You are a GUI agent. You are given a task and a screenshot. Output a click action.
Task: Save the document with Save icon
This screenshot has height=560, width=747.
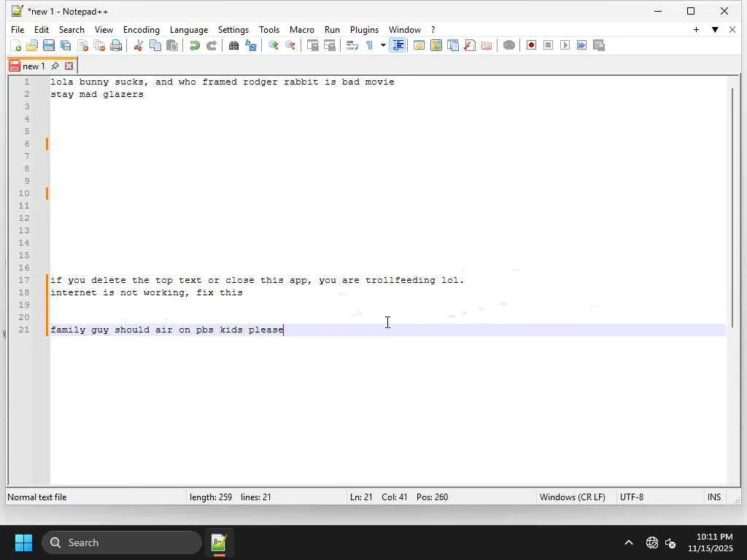49,46
